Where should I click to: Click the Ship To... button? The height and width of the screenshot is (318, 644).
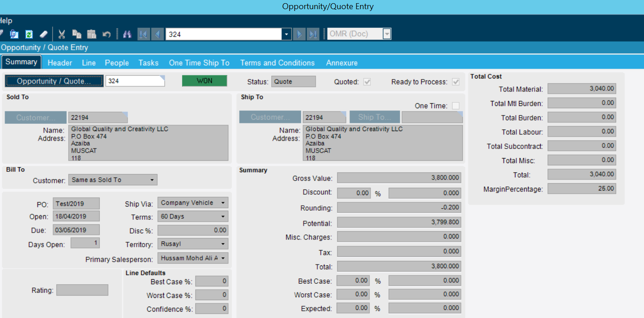pos(374,117)
